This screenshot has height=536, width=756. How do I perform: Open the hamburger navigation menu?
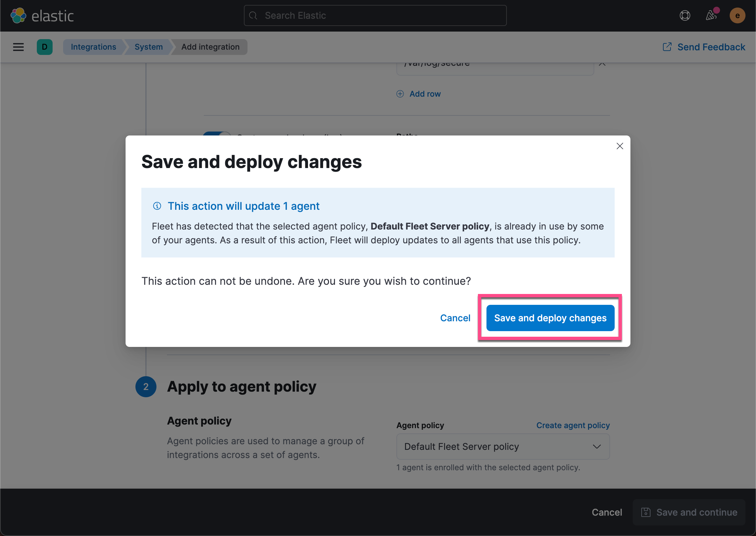tap(18, 47)
